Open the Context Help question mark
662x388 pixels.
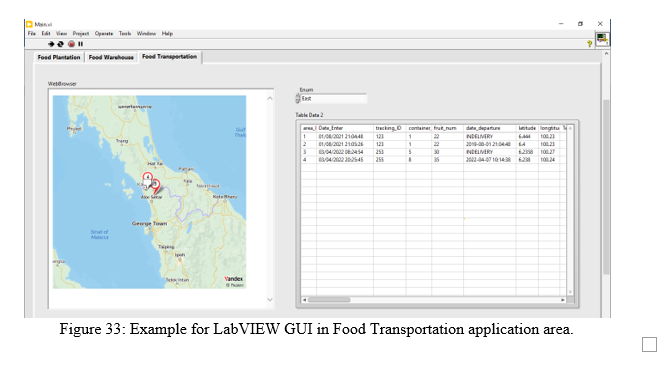[x=589, y=43]
